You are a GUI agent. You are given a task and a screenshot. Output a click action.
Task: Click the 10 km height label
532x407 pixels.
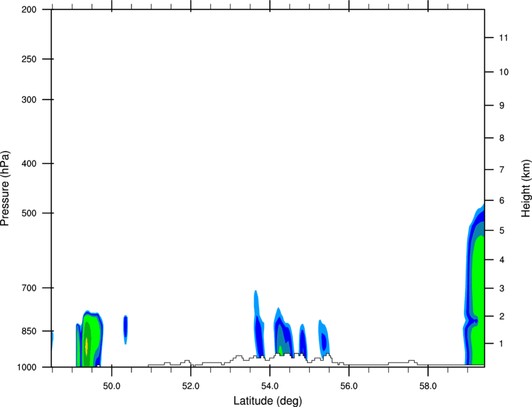[503, 72]
